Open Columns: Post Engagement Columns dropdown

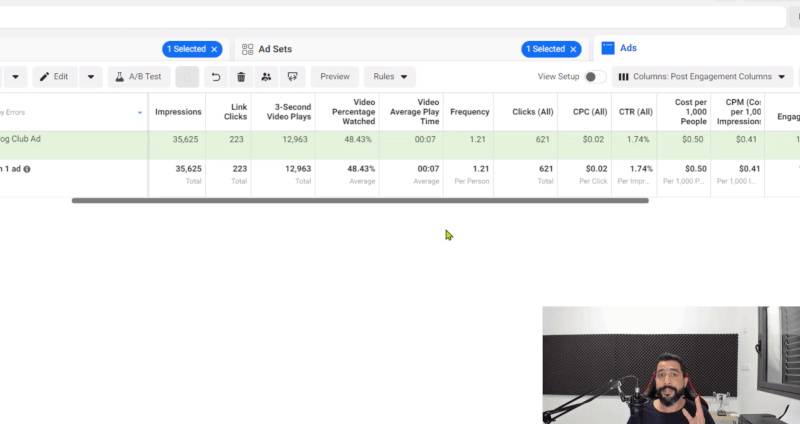click(x=703, y=77)
